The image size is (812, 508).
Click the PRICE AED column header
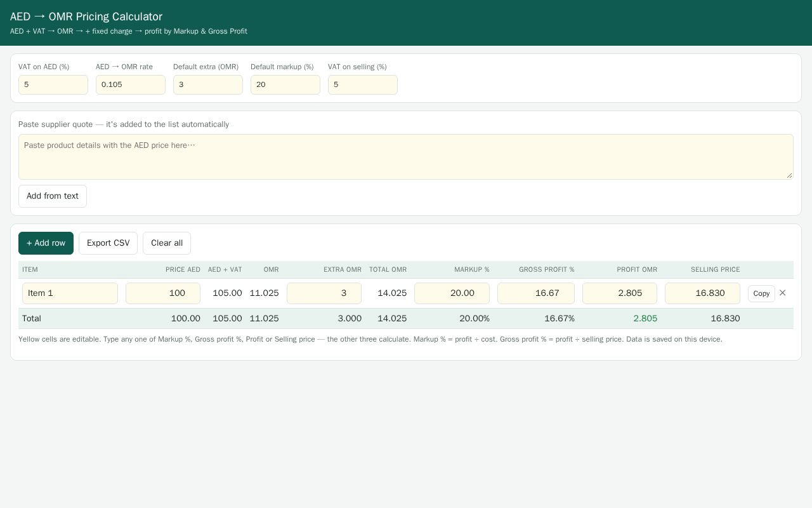[x=183, y=270]
